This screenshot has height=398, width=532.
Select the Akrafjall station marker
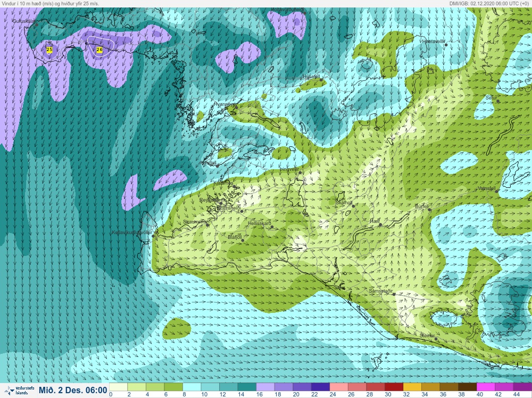click(218, 166)
